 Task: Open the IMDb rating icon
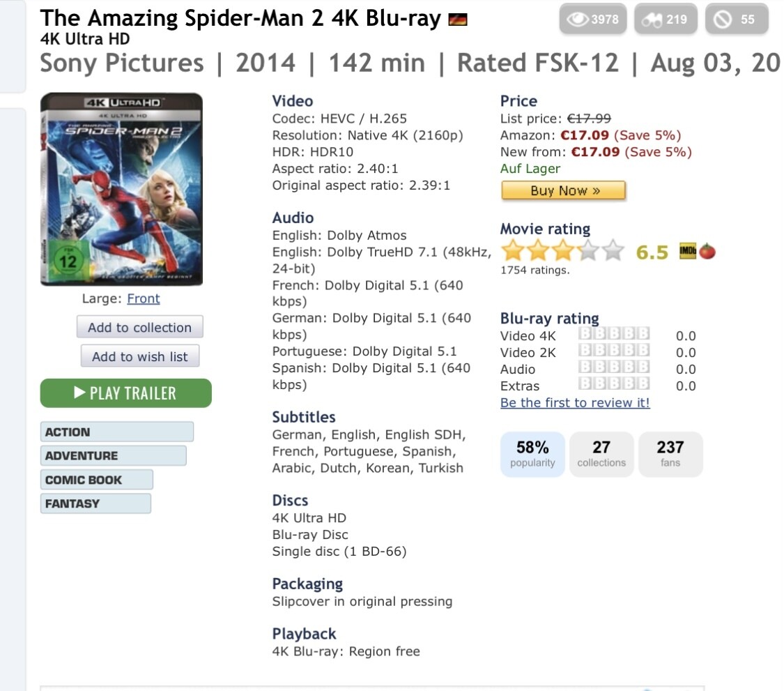point(688,251)
